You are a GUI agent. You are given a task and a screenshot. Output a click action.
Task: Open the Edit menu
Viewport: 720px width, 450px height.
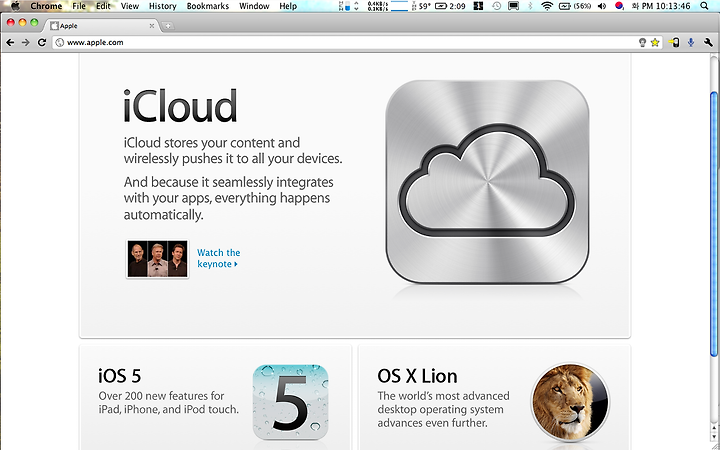pyautogui.click(x=103, y=6)
